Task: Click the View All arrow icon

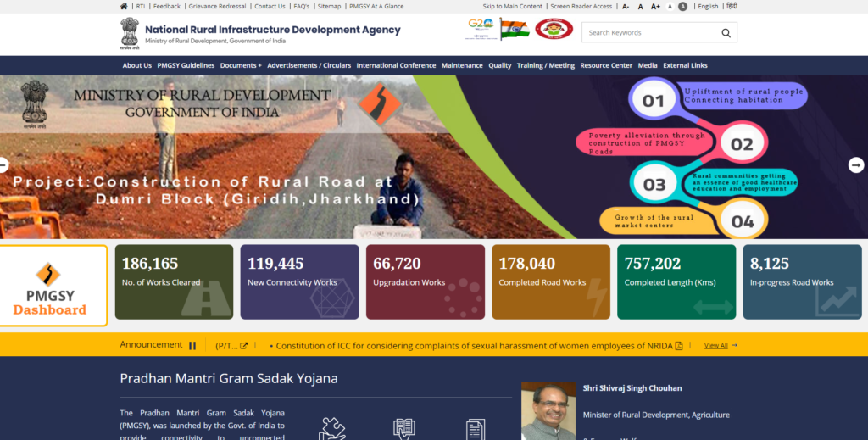Action: 735,345
